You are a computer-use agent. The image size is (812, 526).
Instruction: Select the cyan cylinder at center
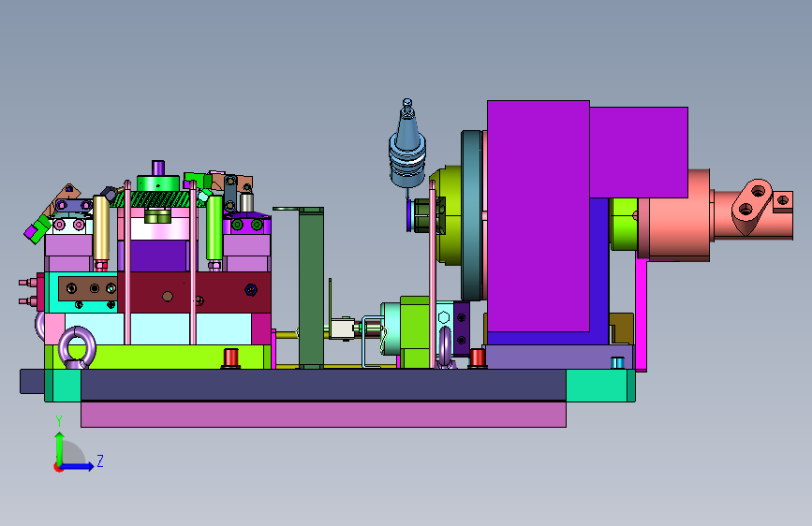(391, 329)
